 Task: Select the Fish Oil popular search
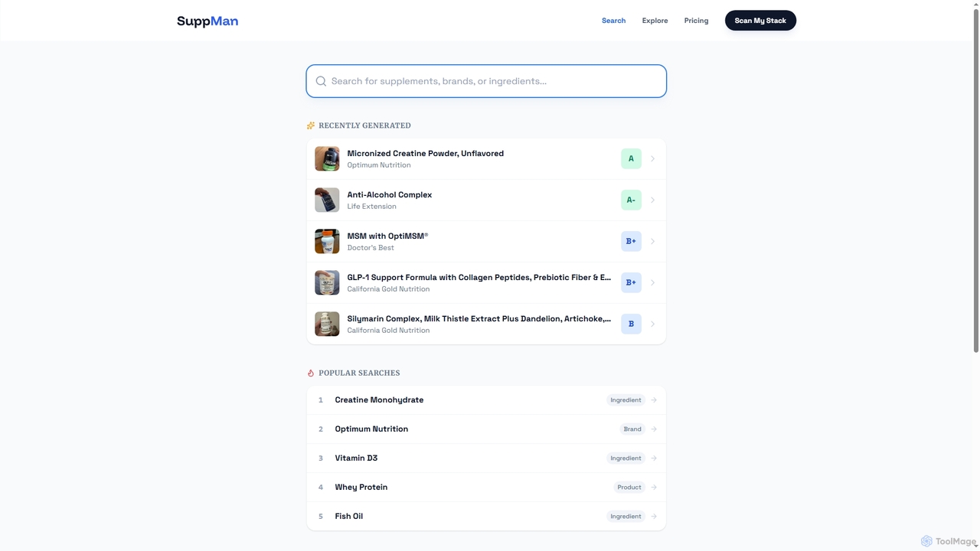[x=486, y=517]
